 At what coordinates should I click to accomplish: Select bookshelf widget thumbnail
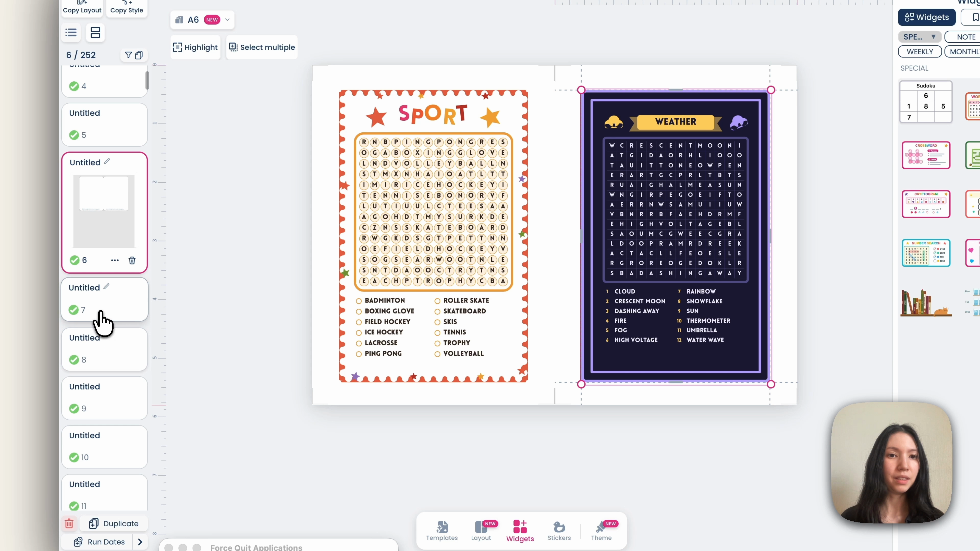click(x=926, y=303)
